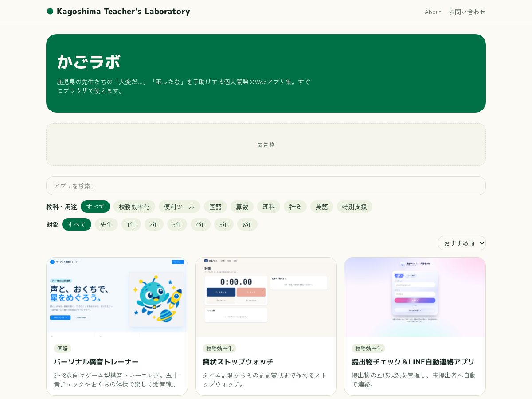Filter by 算数 subject
The height and width of the screenshot is (399, 532).
[242, 207]
